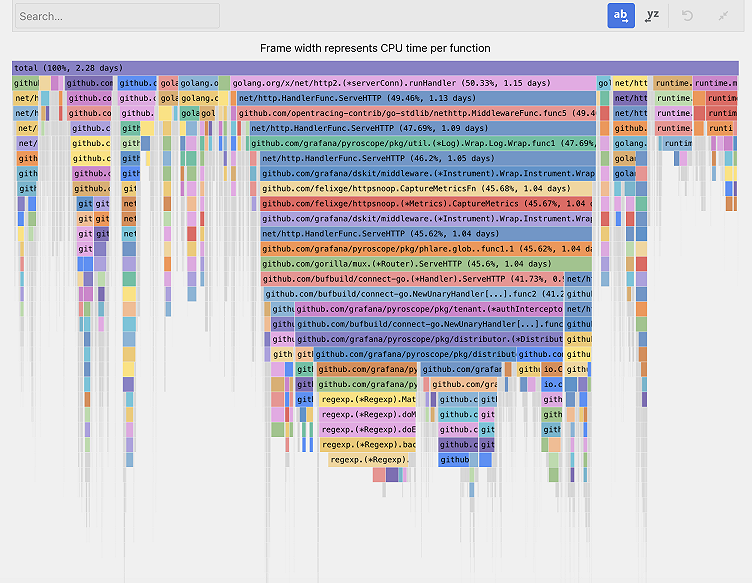Viewport: 752px width, 583px height.
Task: Select the connect-go.NewUnaryHandler[...].func2 frame
Action: point(413,294)
